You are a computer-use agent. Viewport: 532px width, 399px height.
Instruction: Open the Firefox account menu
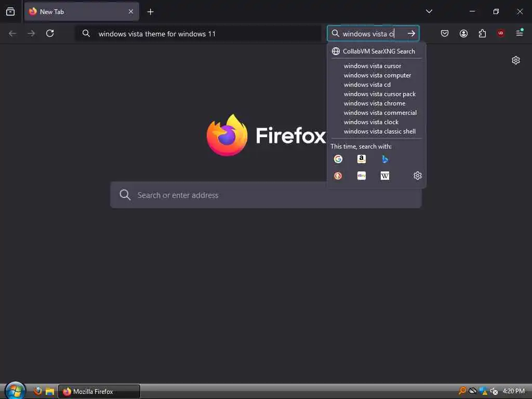click(463, 33)
